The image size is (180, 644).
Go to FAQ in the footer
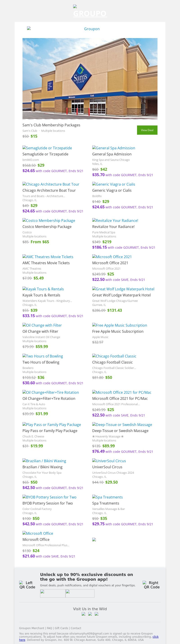(x=49, y=628)
